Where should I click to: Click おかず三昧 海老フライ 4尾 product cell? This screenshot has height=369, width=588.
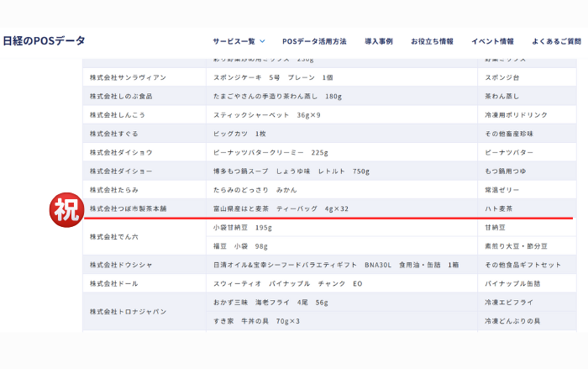(x=342, y=303)
